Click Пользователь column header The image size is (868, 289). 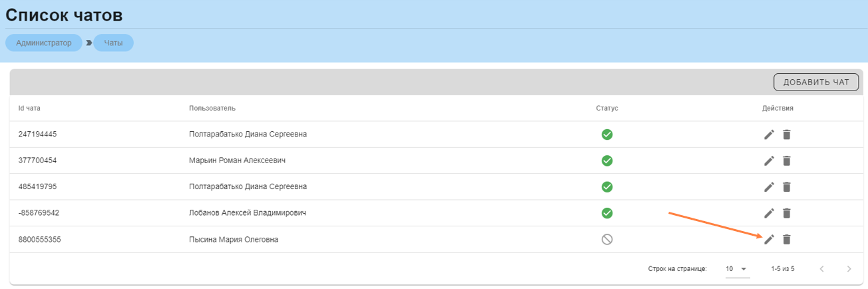tap(212, 108)
